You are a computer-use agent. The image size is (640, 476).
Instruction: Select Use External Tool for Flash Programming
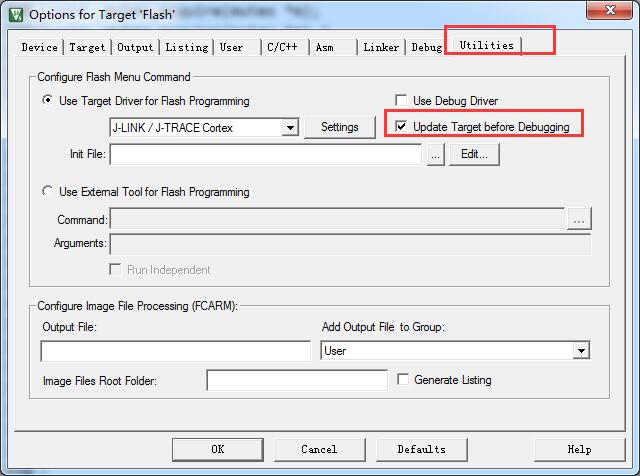(48, 192)
